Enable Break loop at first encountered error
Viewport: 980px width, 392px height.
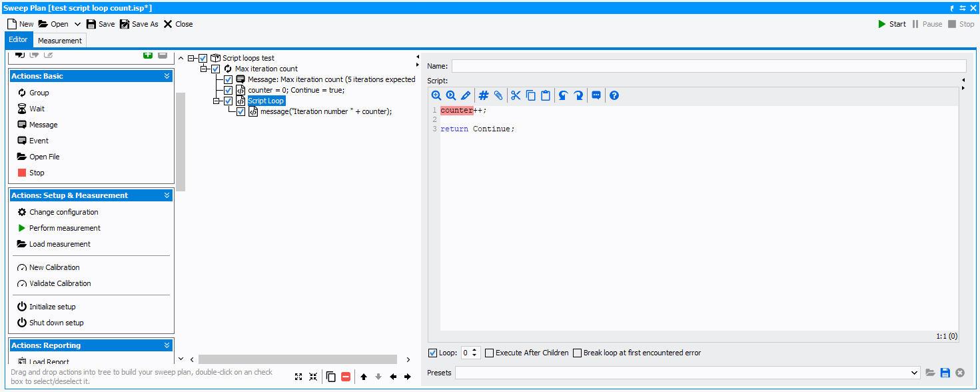578,353
